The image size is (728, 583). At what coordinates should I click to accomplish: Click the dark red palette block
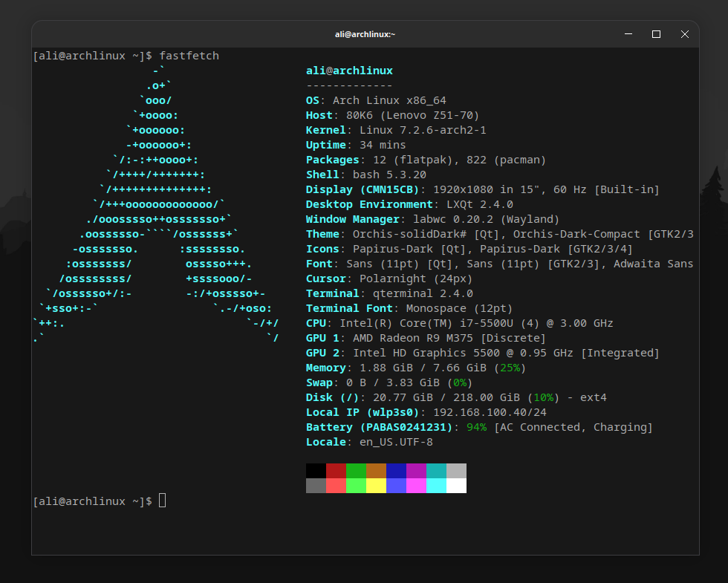[336, 471]
